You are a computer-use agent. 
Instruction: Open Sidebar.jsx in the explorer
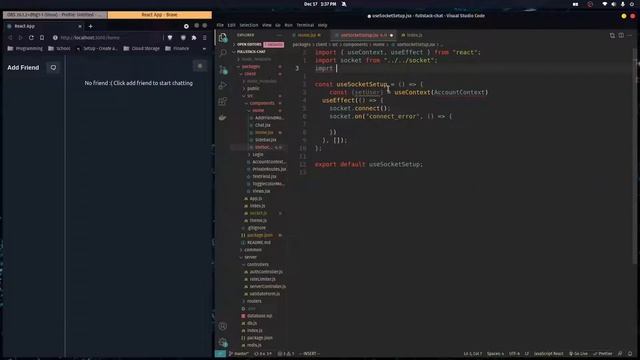point(265,140)
